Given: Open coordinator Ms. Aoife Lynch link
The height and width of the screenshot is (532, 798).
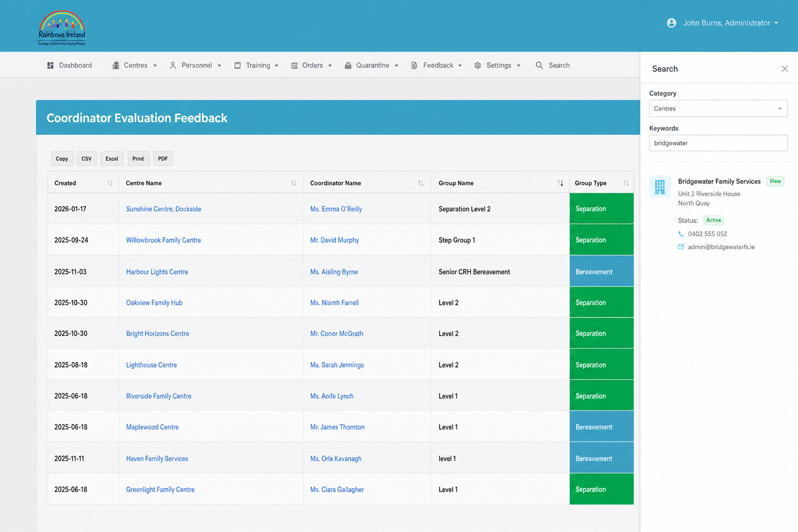Looking at the screenshot, I should (x=332, y=396).
